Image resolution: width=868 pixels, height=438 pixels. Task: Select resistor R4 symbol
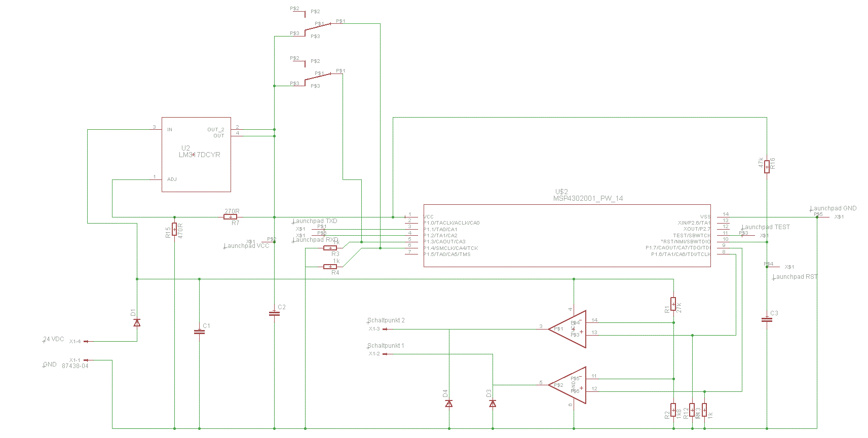click(x=330, y=267)
